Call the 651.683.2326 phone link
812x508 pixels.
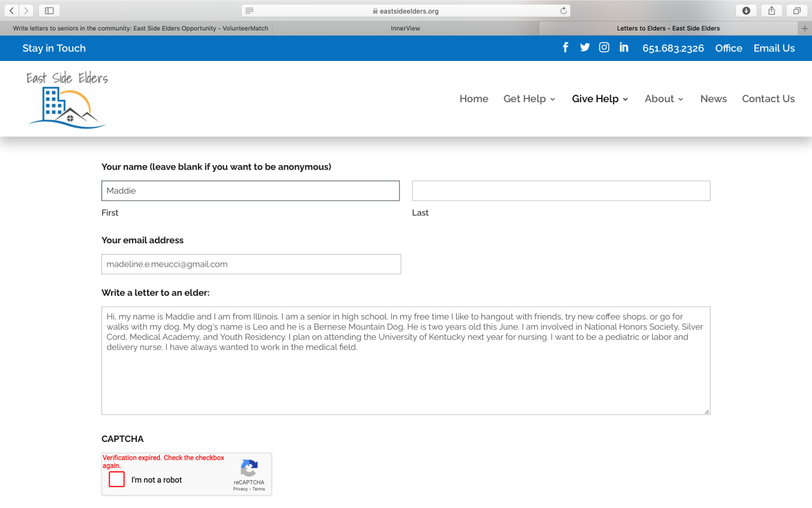coord(673,48)
